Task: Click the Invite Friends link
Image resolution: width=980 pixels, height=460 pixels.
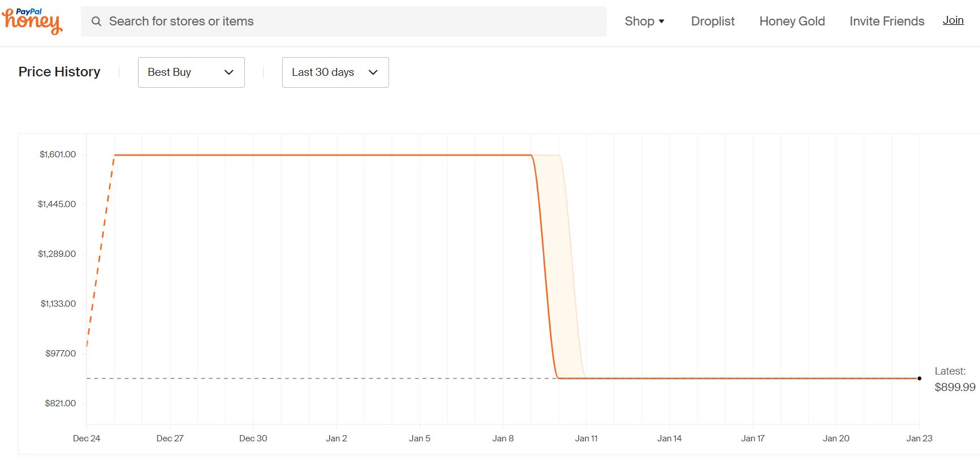Action: [887, 22]
